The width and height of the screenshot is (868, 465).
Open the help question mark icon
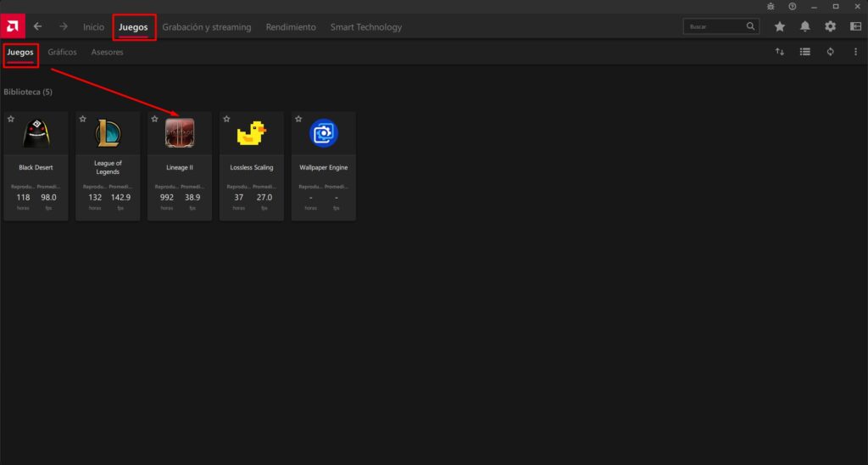(793, 7)
